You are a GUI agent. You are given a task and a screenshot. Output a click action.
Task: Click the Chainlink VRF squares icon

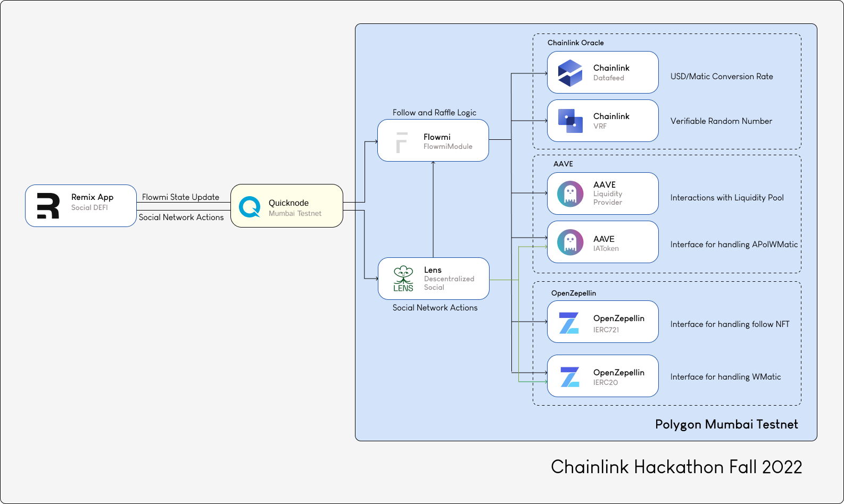pos(570,121)
